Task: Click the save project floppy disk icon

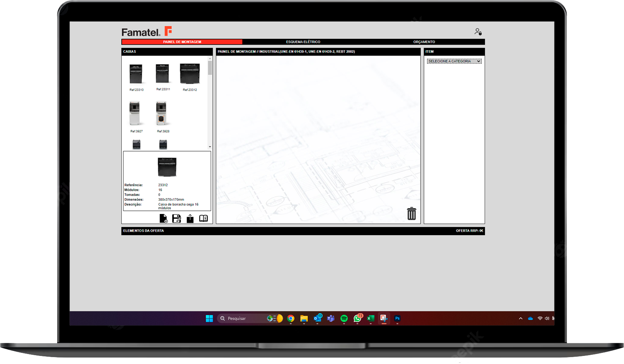Action: tap(177, 219)
